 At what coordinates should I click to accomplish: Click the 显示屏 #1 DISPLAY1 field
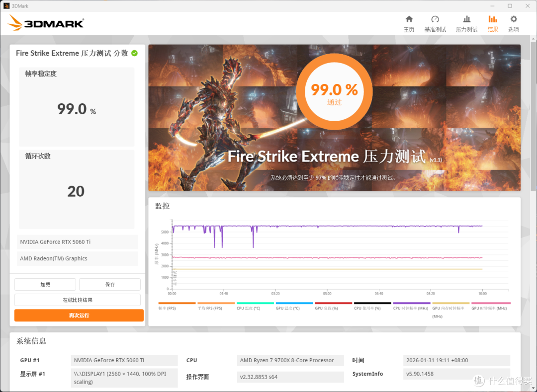[124, 378]
